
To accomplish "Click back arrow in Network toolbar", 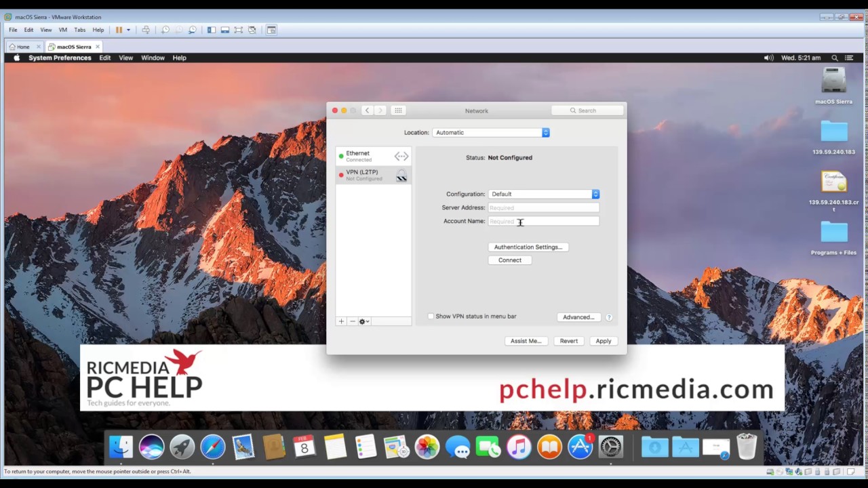I will pos(367,110).
